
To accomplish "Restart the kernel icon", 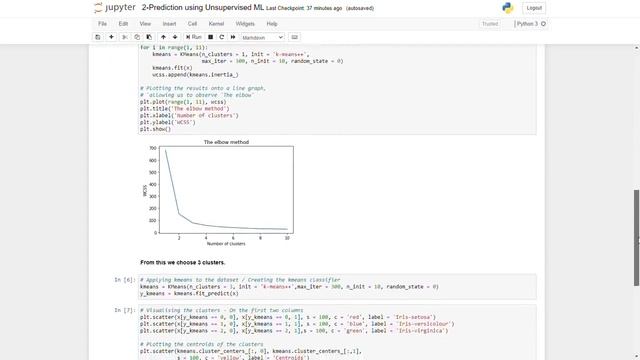I will pyautogui.click(x=222, y=37).
